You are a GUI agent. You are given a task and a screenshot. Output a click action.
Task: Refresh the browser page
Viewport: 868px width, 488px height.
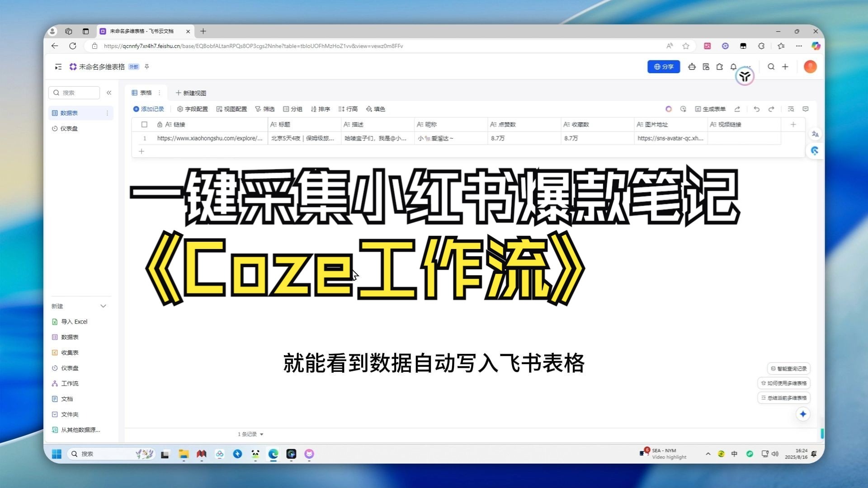73,46
